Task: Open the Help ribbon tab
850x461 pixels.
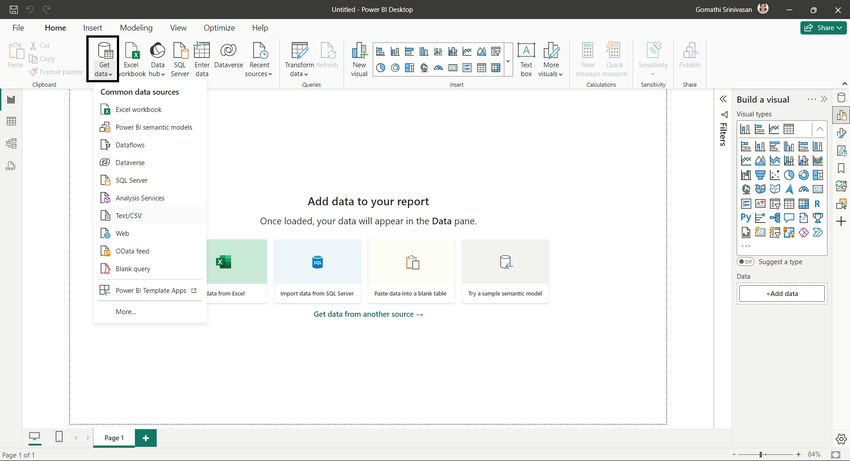Action: click(260, 28)
